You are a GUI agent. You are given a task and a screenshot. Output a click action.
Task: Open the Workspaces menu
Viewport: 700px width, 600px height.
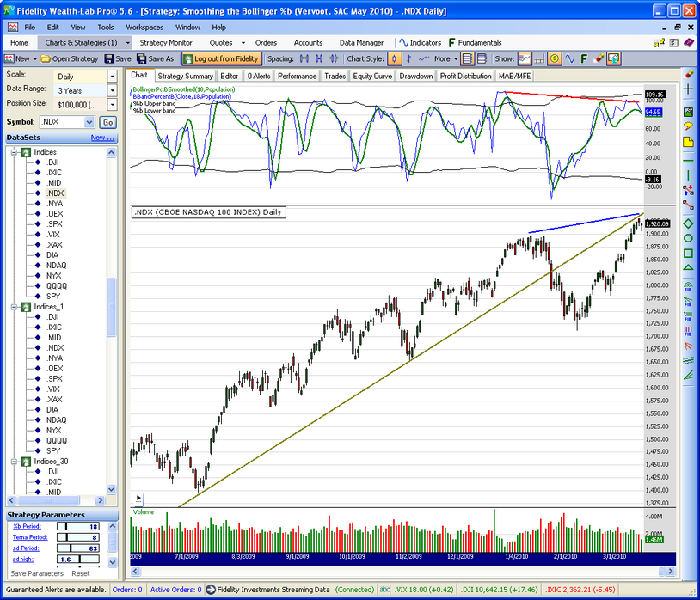point(144,28)
